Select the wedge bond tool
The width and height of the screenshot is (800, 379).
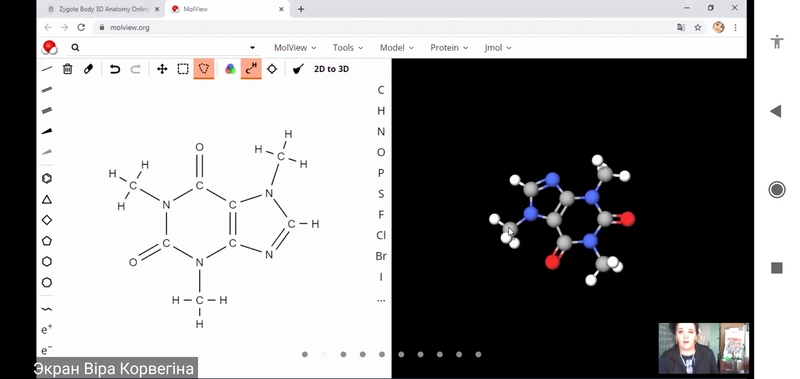click(x=47, y=131)
